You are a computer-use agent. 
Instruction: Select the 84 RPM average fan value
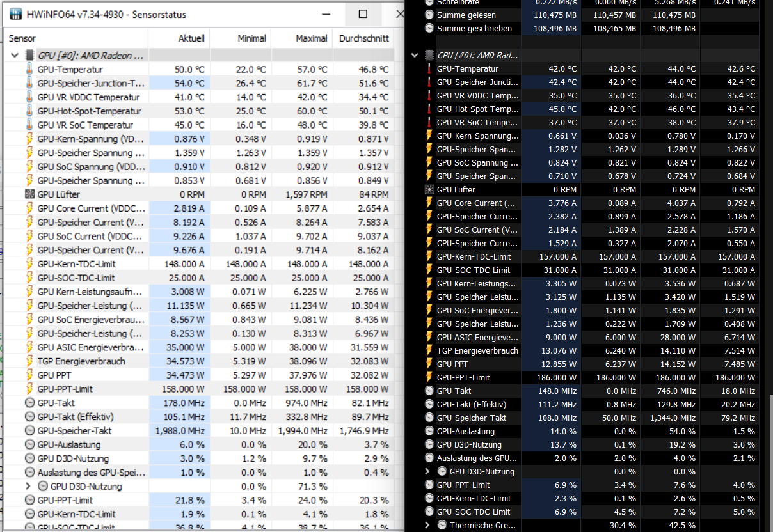tap(372, 194)
